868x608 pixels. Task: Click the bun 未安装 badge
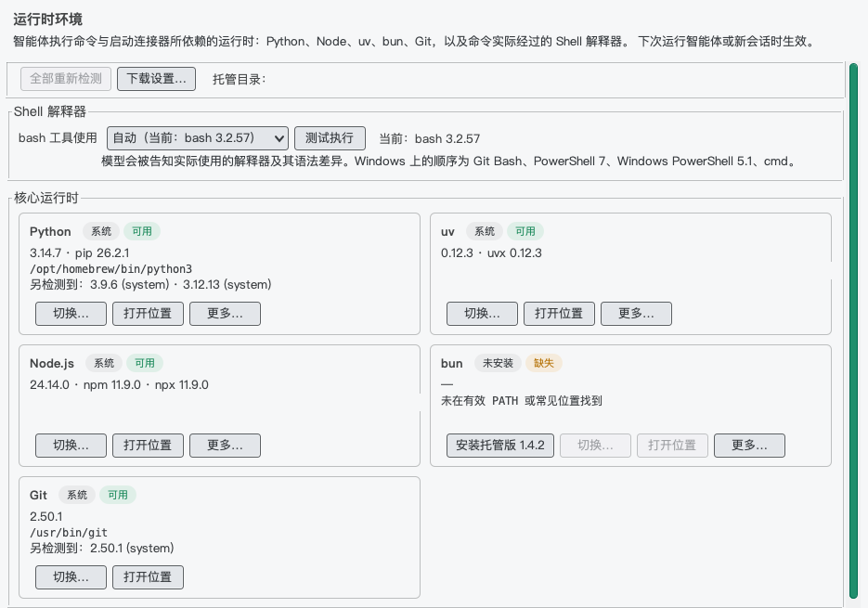[498, 363]
